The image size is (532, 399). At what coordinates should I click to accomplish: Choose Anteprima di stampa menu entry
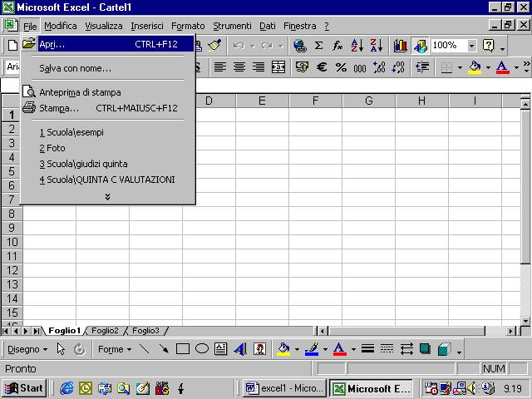[108, 92]
